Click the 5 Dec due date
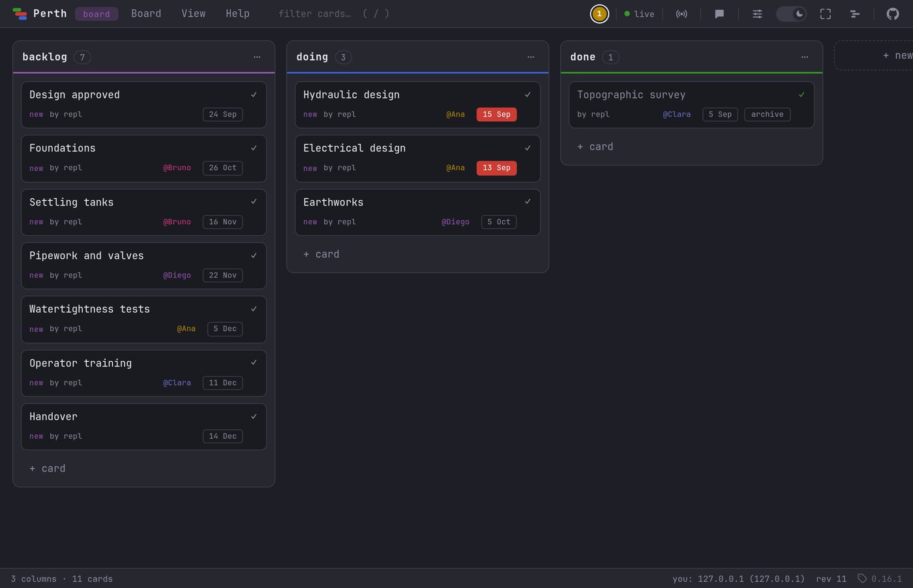Viewport: 913px width, 588px height. point(225,329)
